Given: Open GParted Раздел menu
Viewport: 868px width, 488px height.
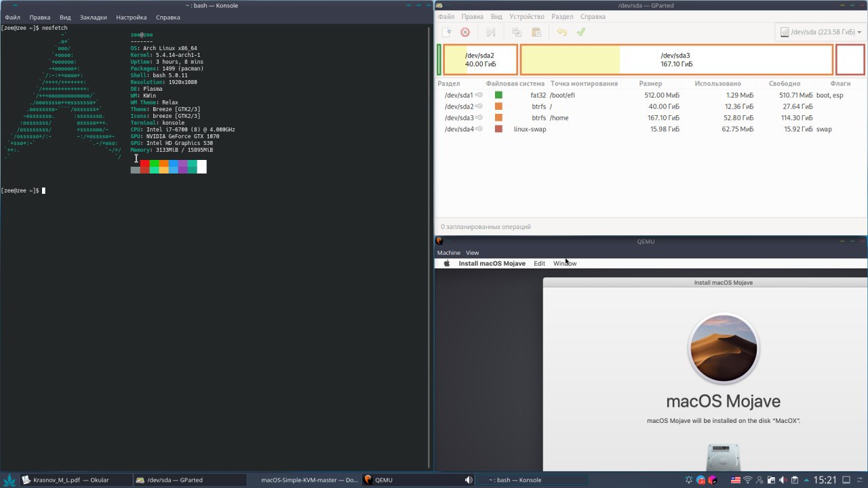Looking at the screenshot, I should (562, 16).
